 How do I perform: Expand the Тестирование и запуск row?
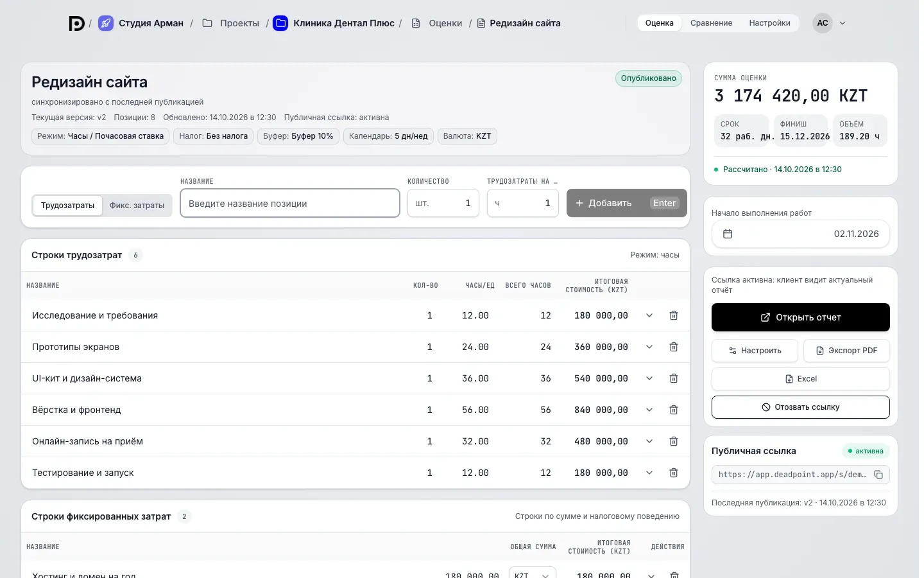649,473
